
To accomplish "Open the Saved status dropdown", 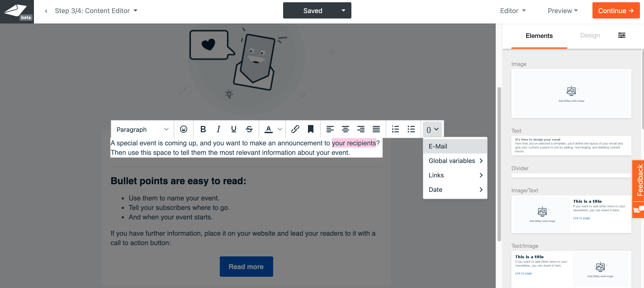I will click(343, 11).
